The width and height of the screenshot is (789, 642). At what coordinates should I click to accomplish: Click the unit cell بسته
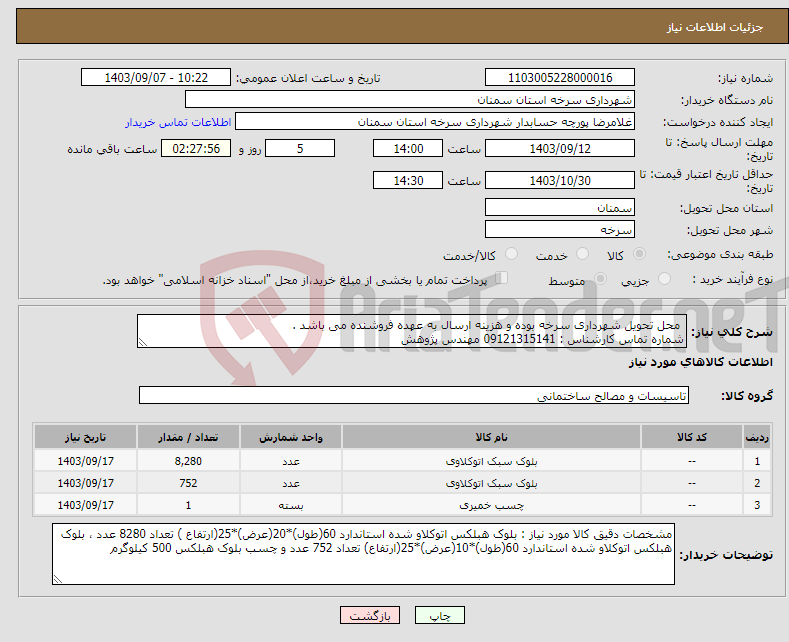[x=291, y=505]
